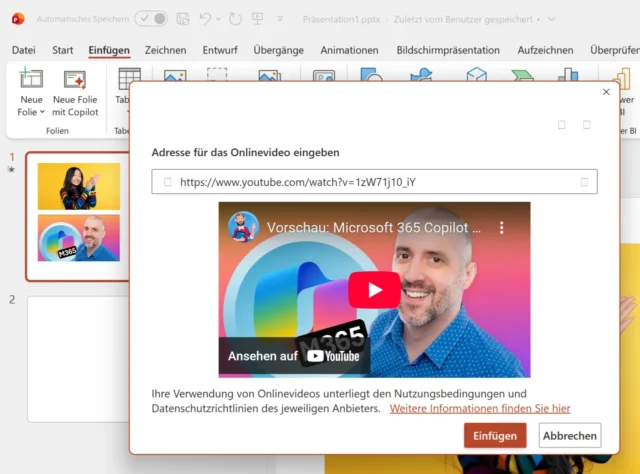Open the YouTube preview three-dot menu
Screen dimensions: 640x474
point(502,227)
